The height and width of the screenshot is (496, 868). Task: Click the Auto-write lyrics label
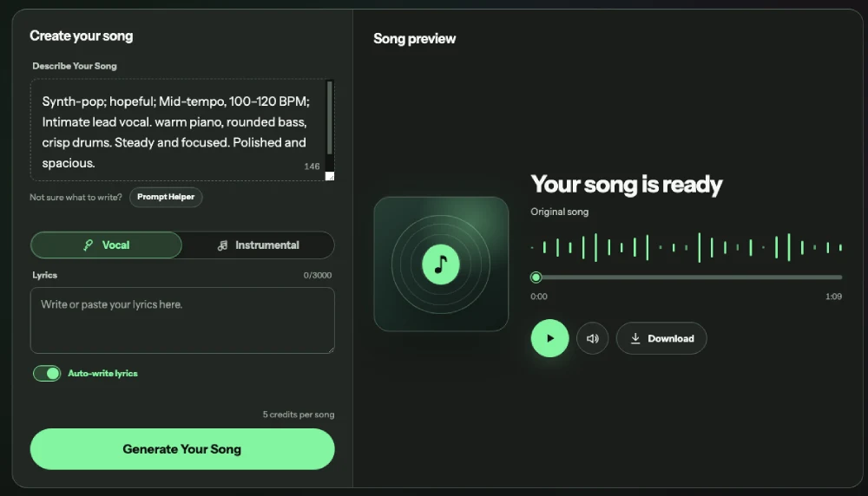point(103,374)
